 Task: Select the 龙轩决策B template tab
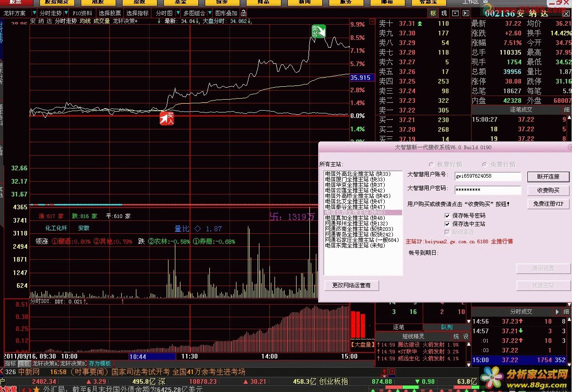73,364
